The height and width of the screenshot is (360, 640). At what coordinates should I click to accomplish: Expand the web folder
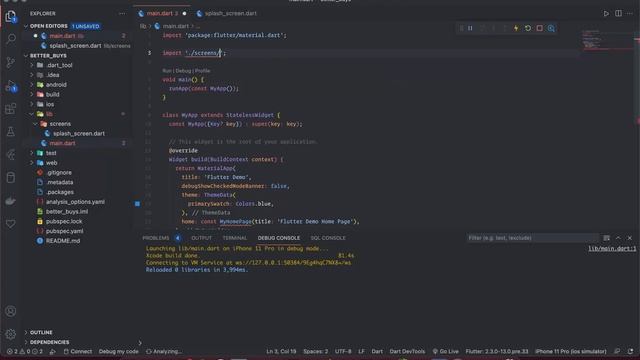(x=32, y=163)
